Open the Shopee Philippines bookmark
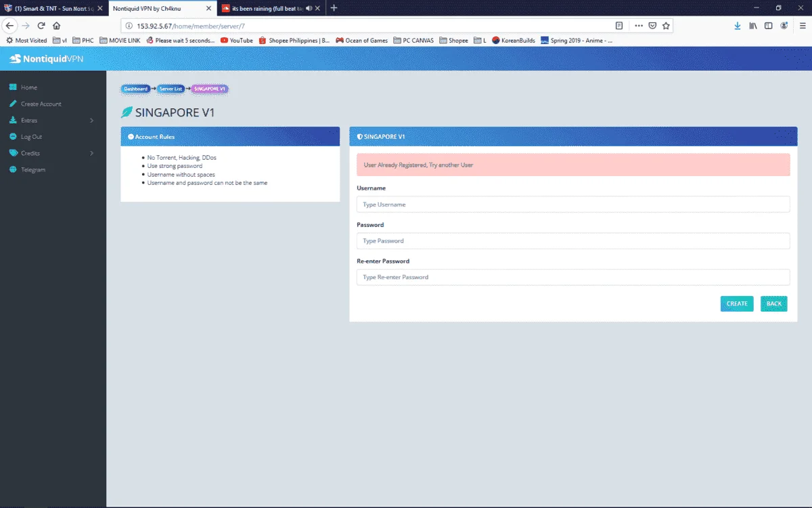The image size is (812, 508). [294, 41]
